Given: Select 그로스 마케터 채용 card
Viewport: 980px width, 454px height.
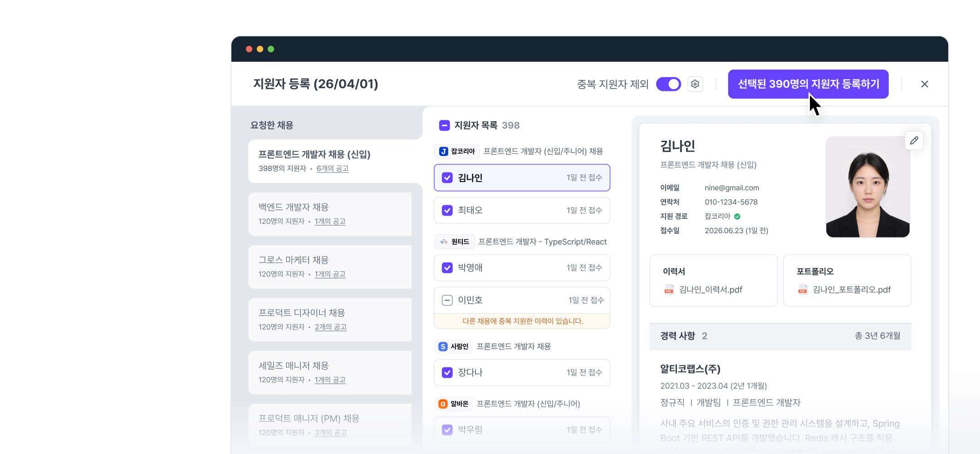Looking at the screenshot, I should (x=330, y=267).
